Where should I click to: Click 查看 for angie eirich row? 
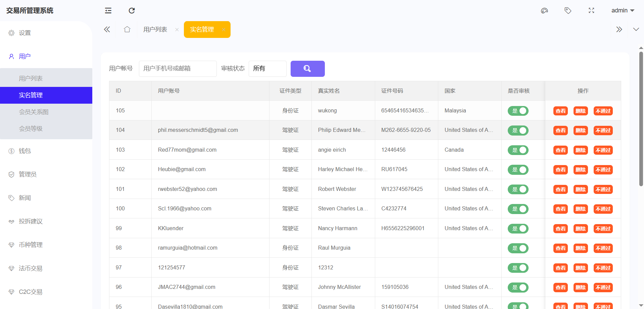pyautogui.click(x=560, y=150)
